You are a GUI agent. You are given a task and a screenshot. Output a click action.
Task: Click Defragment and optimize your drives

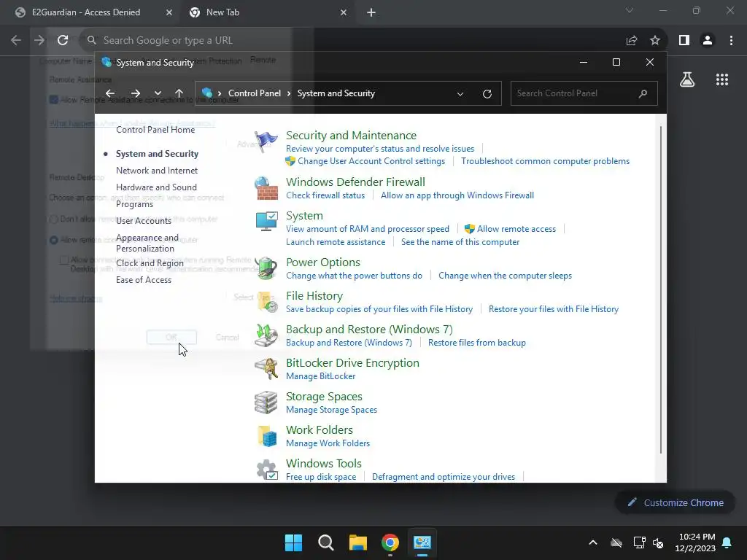click(x=443, y=477)
